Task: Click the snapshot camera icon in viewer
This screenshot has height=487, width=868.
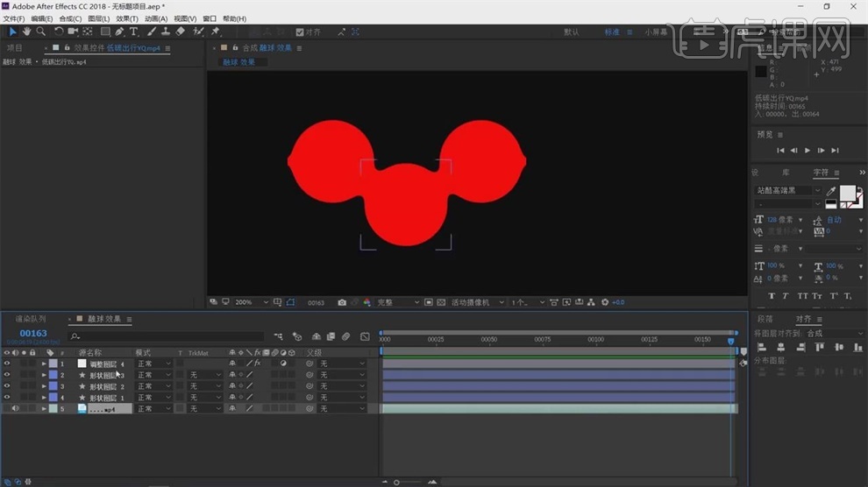Action: pos(342,303)
